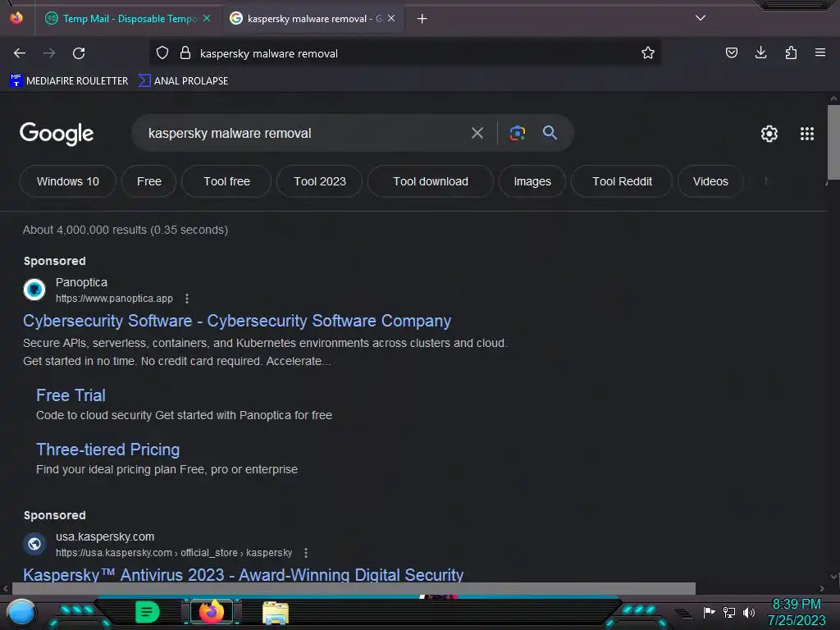Close the kaspersky malware removal tab

[391, 18]
